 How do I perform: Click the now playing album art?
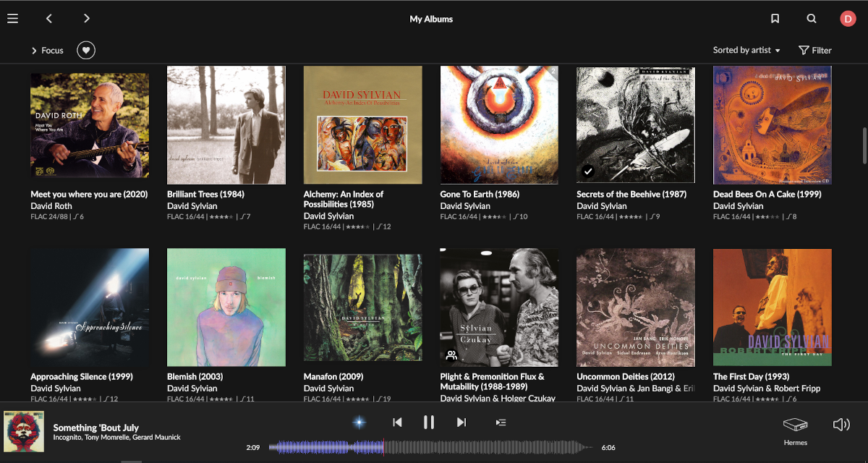(x=24, y=431)
